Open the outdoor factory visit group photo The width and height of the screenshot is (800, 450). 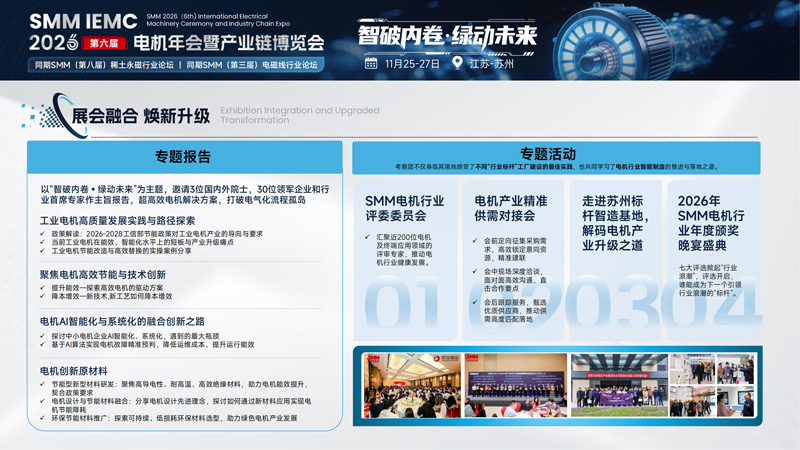tap(619, 385)
